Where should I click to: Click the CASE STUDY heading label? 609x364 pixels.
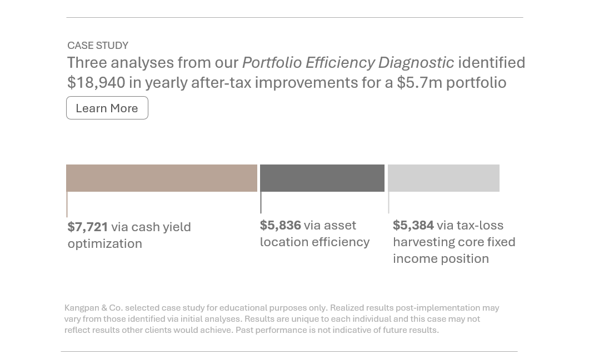click(98, 46)
